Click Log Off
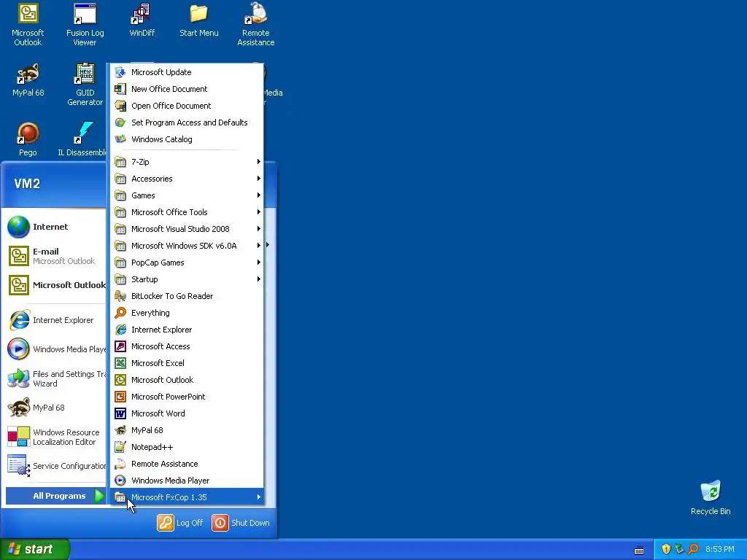747x560 pixels. click(180, 523)
